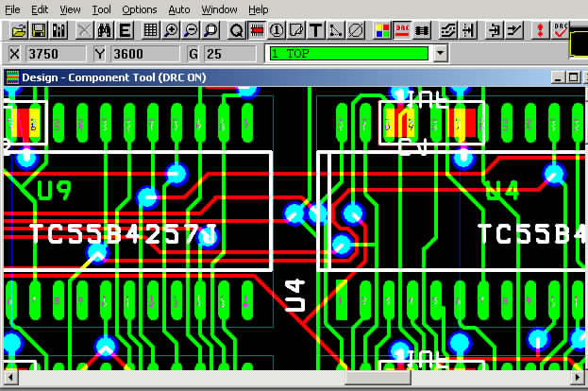The image size is (588, 391).
Task: Select the Auto Path Route tool icon
Action: point(447,30)
